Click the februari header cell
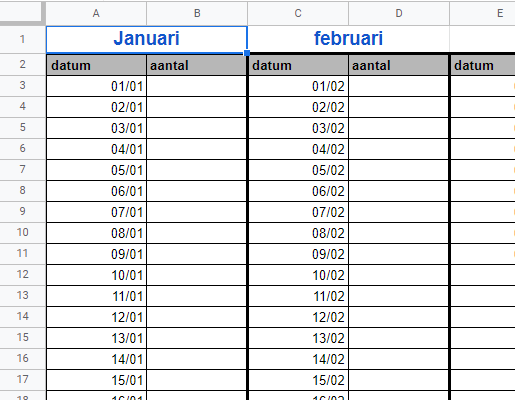515x400 pixels. point(348,39)
